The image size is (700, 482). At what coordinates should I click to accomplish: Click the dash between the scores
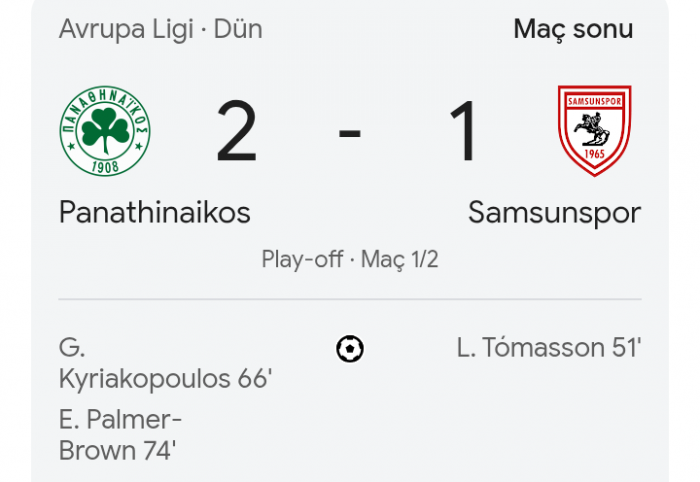[350, 133]
